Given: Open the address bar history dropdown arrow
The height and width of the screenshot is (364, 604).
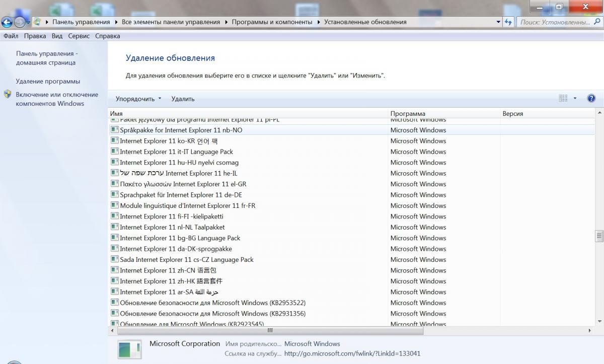Looking at the screenshot, I should point(498,22).
